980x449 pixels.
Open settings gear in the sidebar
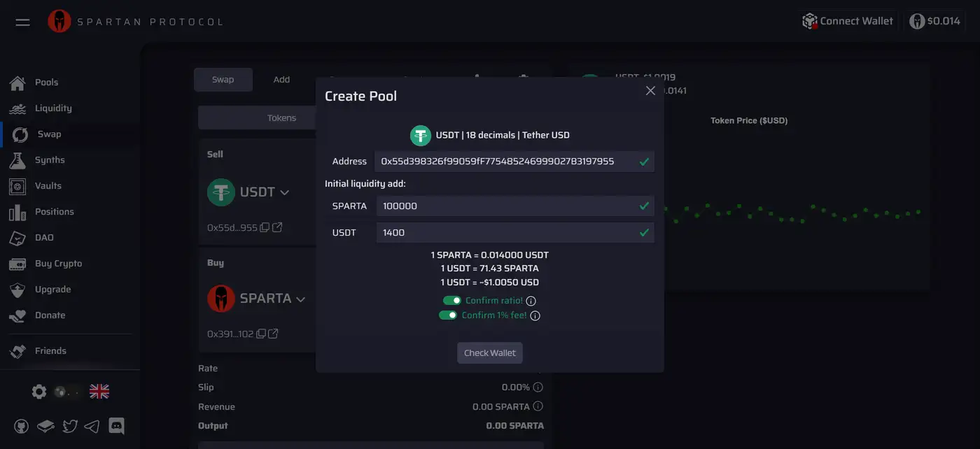tap(39, 392)
